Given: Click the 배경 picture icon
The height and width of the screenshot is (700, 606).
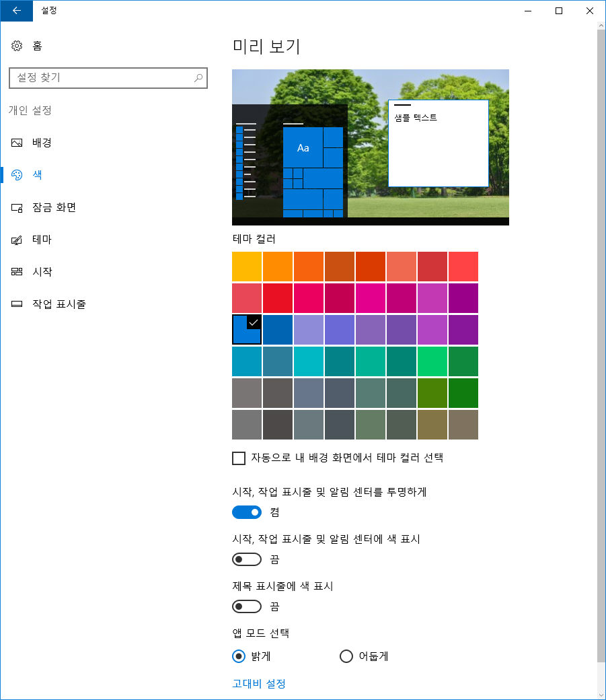Looking at the screenshot, I should pyautogui.click(x=17, y=143).
